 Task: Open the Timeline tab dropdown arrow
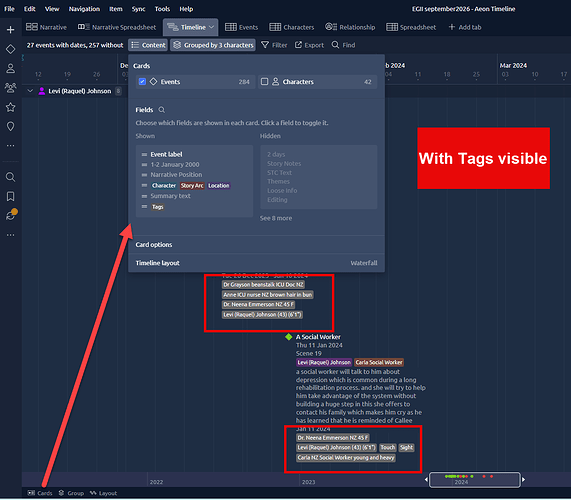pos(212,27)
